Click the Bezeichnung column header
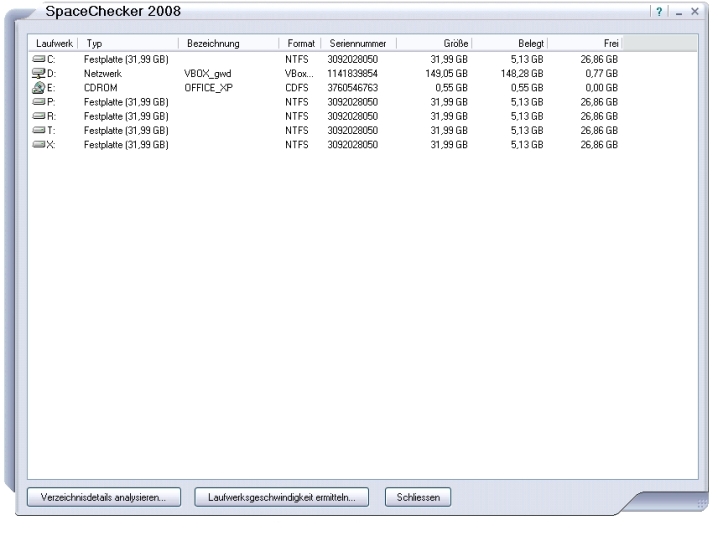The height and width of the screenshot is (551, 718). coord(228,44)
